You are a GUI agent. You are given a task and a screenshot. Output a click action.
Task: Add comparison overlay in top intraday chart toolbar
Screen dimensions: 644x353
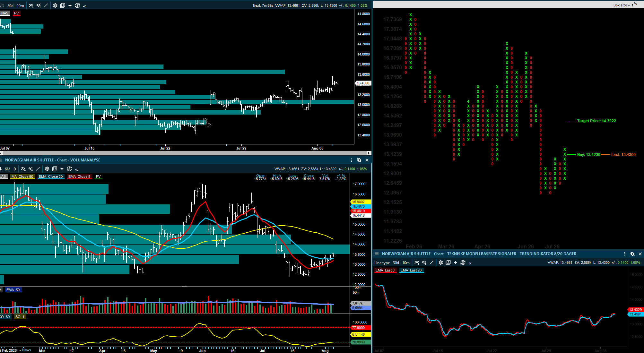39,5
